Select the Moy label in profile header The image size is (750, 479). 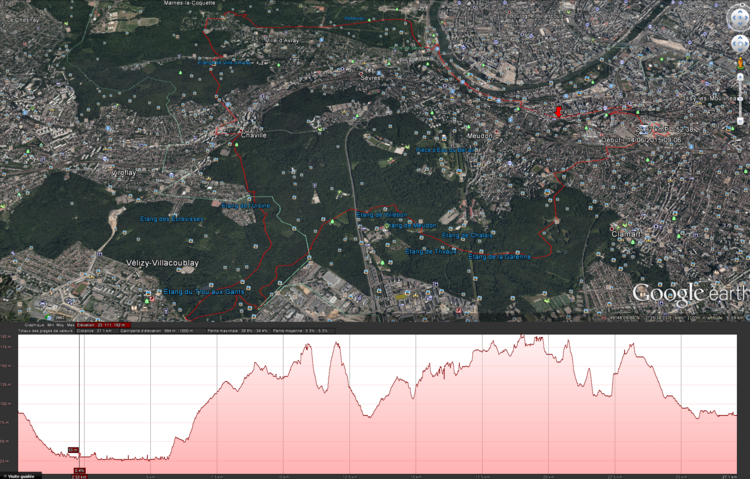tap(60, 325)
